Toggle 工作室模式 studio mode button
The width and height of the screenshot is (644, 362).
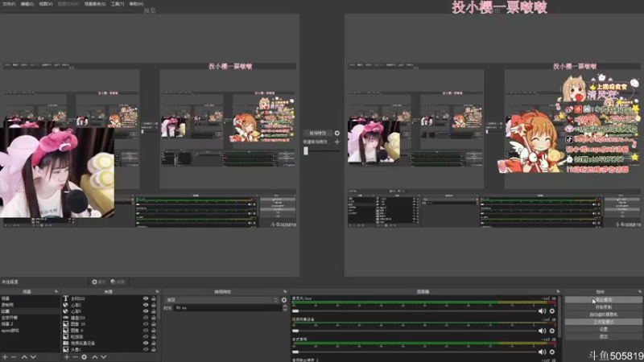pos(603,322)
